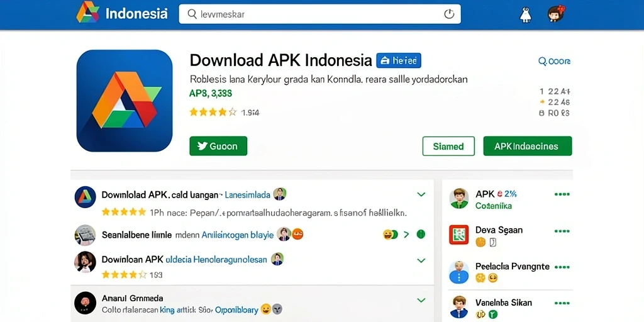Image resolution: width=644 pixels, height=322 pixels.
Task: Click the five-star rating under 'Downlolad APK'
Action: coord(124,212)
